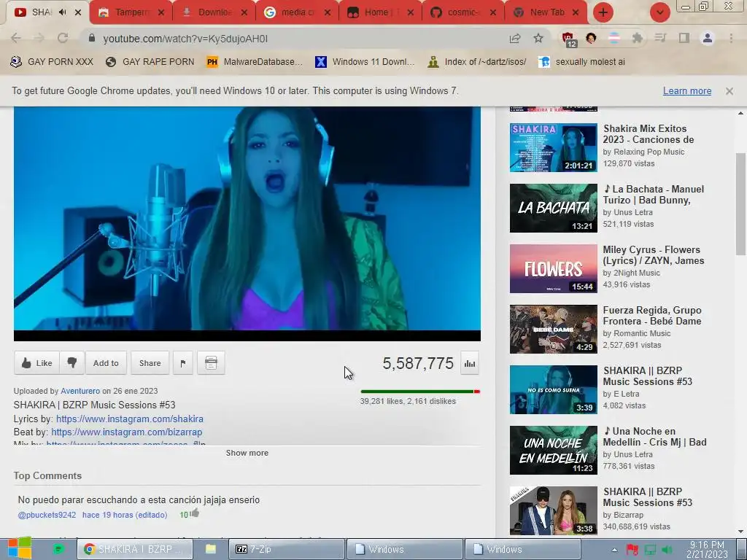Viewport: 747px width, 560px height.
Task: Open the Windows Start button
Action: tap(19, 548)
